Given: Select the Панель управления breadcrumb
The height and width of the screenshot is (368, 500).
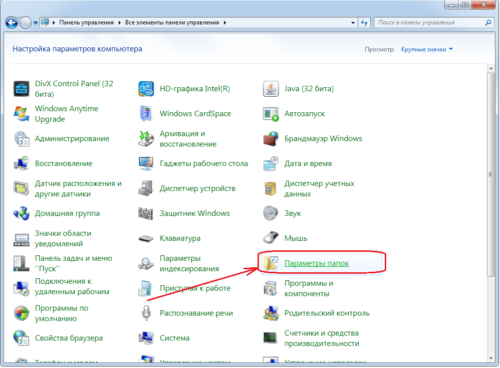Looking at the screenshot, I should coord(86,23).
